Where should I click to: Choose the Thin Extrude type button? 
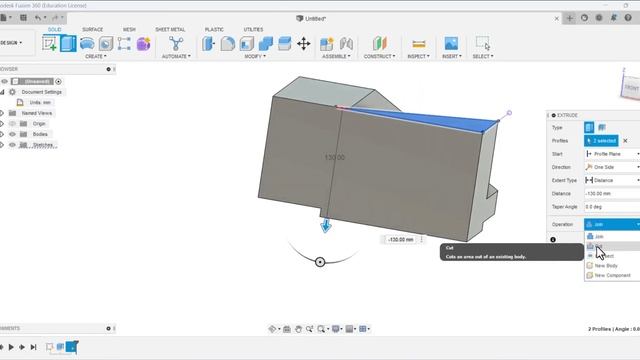point(602,127)
